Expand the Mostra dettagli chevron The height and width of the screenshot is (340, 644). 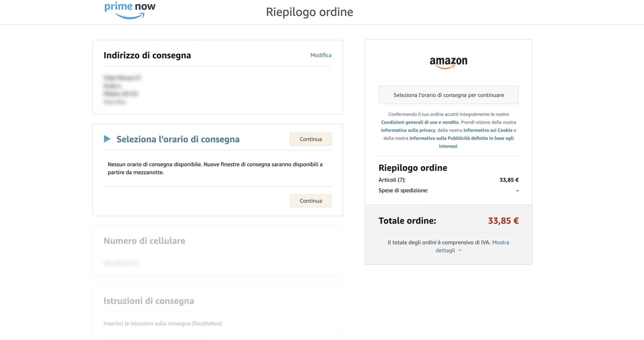coord(460,250)
